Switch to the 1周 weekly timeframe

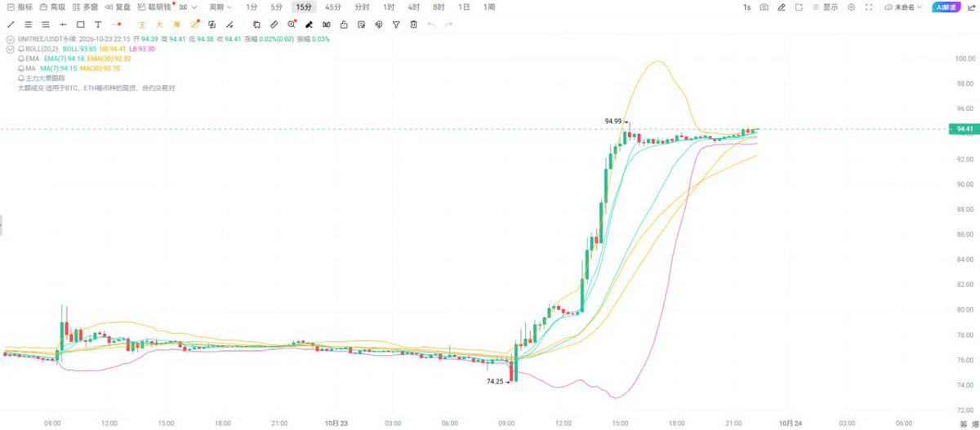tap(489, 7)
